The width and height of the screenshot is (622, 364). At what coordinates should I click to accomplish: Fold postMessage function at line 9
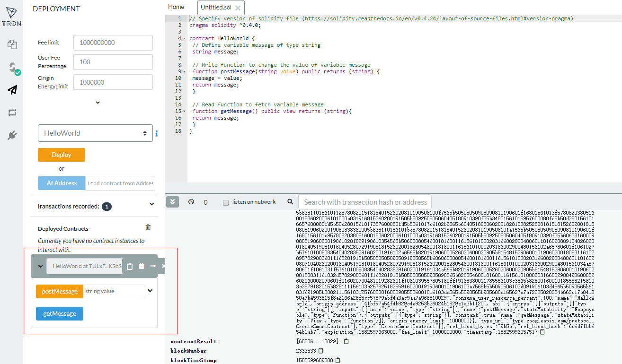click(185, 71)
